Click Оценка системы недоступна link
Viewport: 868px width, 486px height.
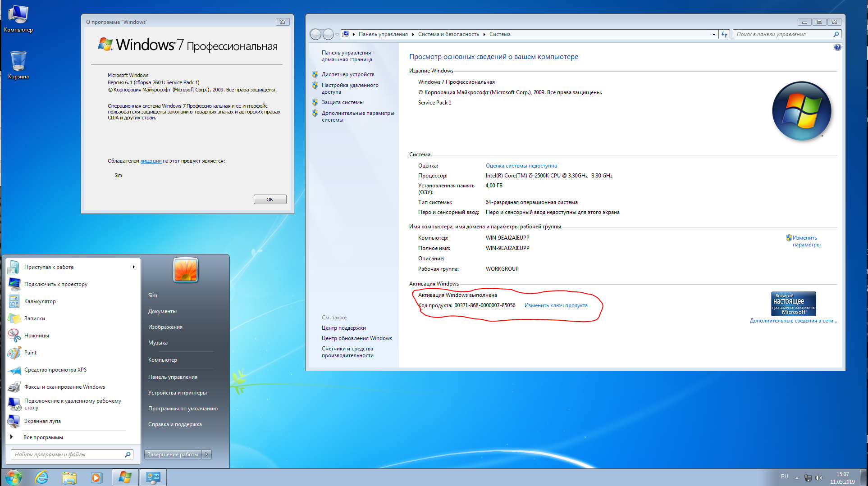click(x=521, y=166)
